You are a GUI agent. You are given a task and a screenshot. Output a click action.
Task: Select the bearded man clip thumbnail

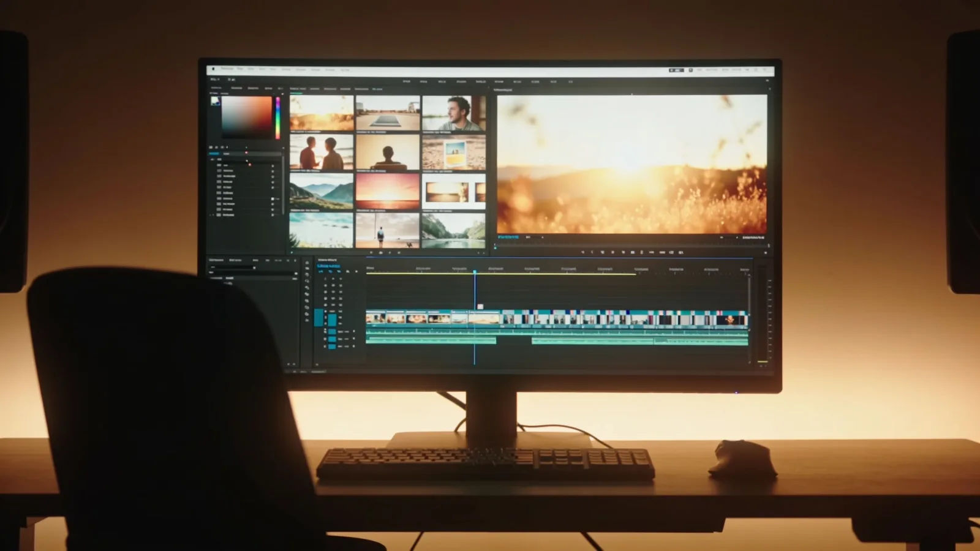pos(454,113)
